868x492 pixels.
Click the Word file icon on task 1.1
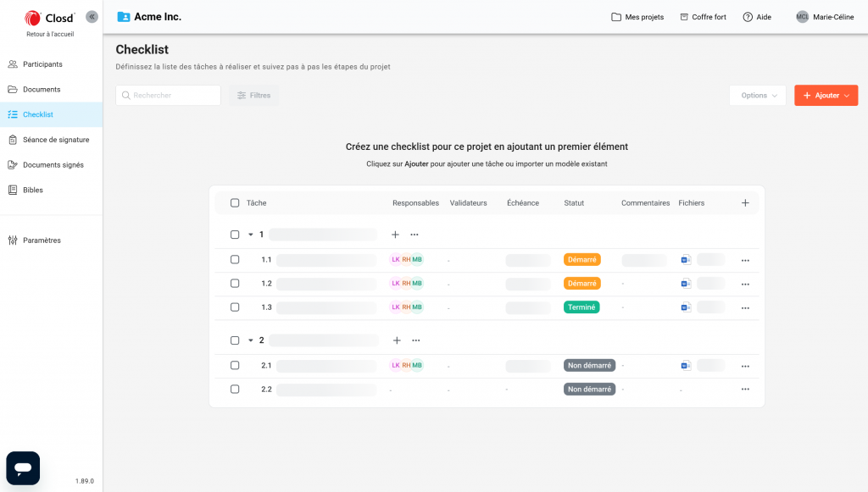(686, 260)
